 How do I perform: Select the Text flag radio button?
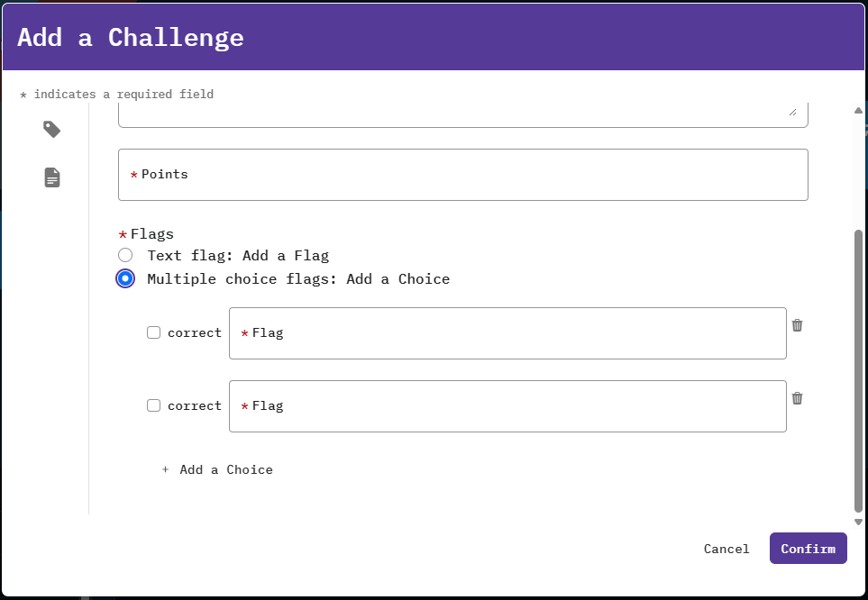[125, 255]
